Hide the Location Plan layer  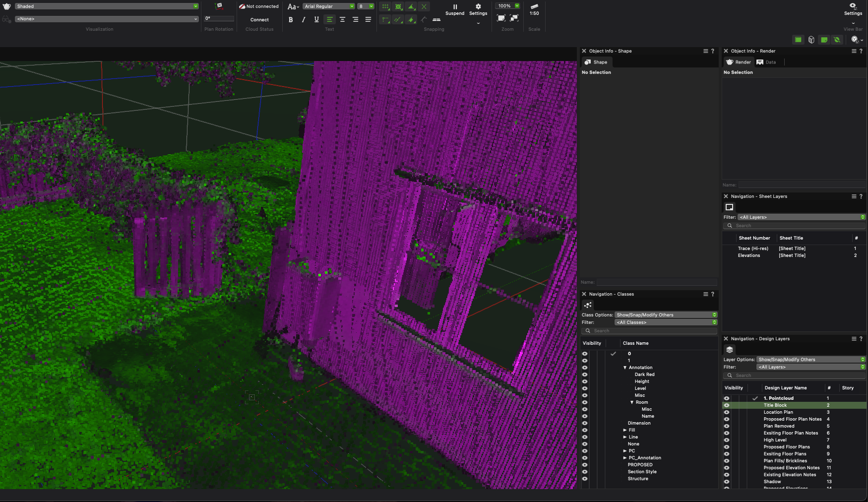[x=727, y=412]
